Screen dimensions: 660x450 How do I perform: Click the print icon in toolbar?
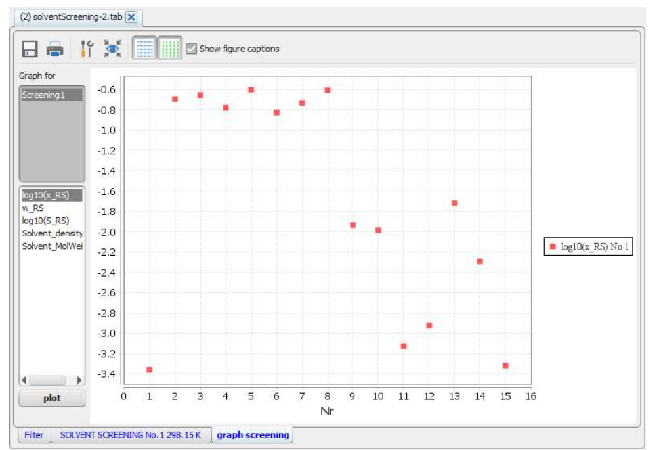[x=56, y=49]
